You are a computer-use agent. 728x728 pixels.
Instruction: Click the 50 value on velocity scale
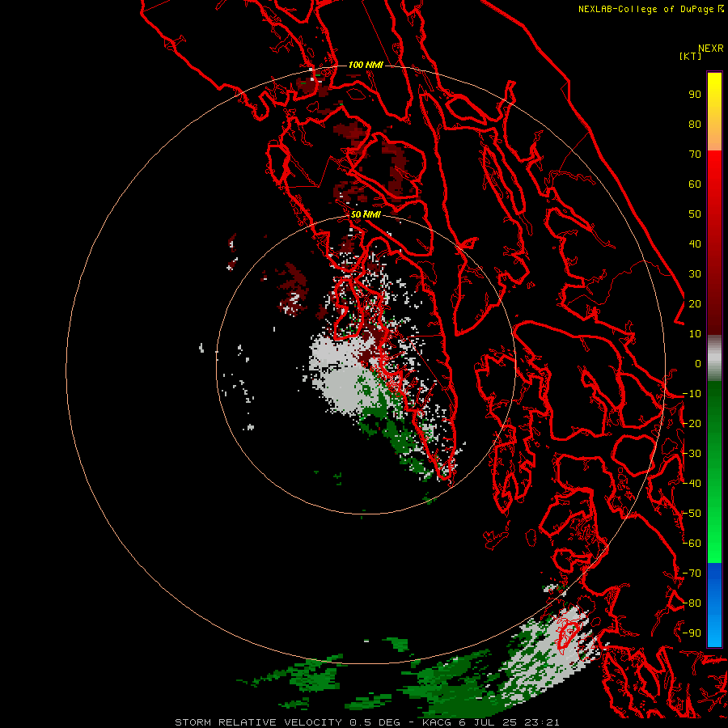[x=695, y=214]
